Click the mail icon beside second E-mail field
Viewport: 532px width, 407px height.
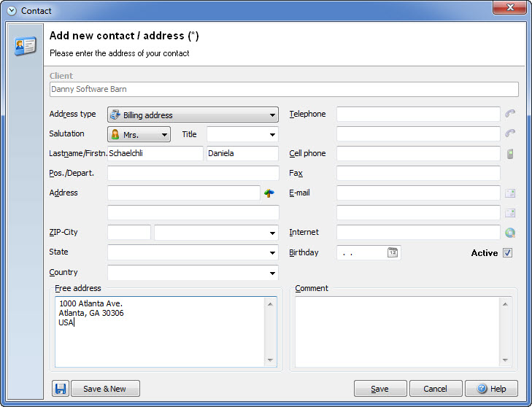510,213
